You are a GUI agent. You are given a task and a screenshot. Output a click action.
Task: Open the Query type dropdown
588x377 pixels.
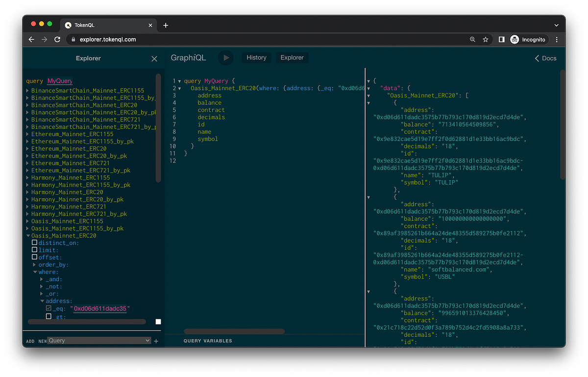click(99, 340)
